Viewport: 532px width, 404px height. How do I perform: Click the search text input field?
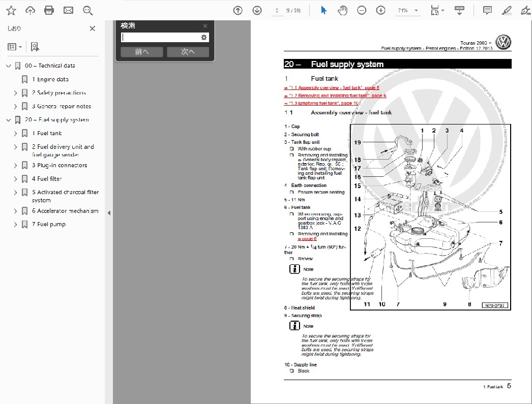[160, 37]
